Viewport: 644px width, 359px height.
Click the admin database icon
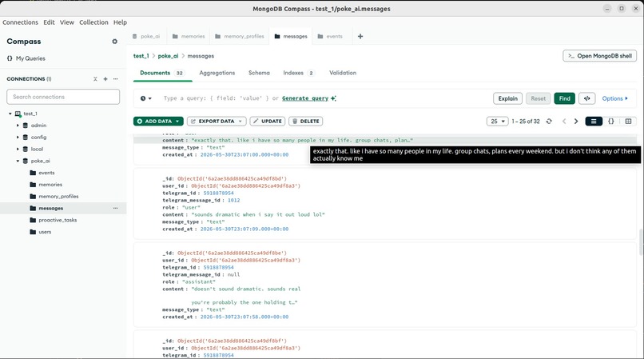(26, 126)
